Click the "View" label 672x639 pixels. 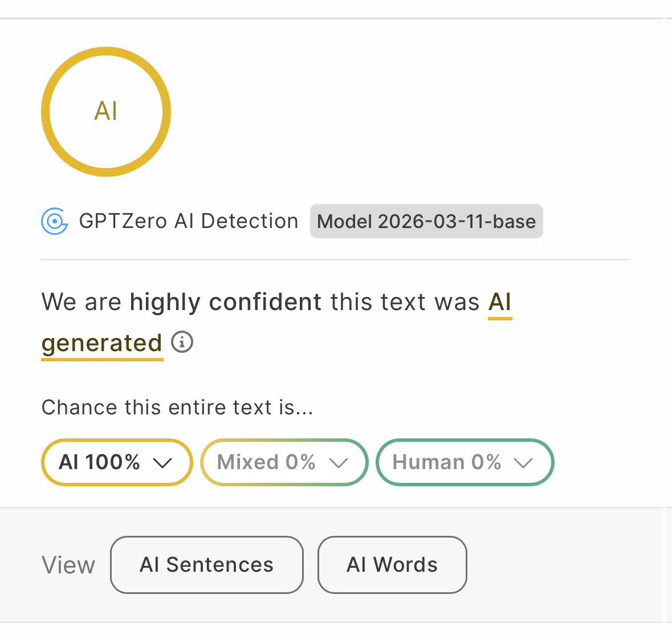point(68,565)
